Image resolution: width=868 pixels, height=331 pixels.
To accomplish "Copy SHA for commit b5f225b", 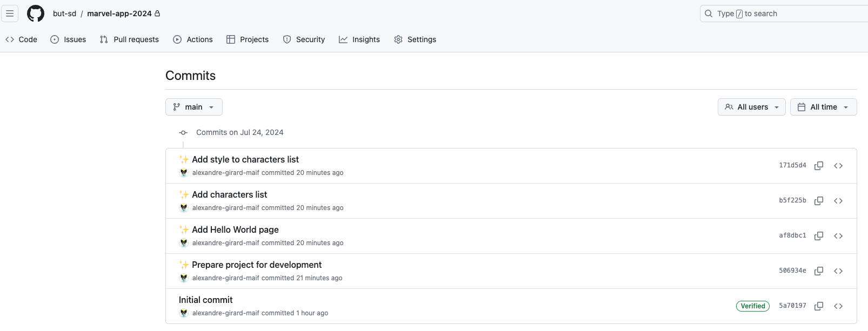I will pyautogui.click(x=819, y=201).
